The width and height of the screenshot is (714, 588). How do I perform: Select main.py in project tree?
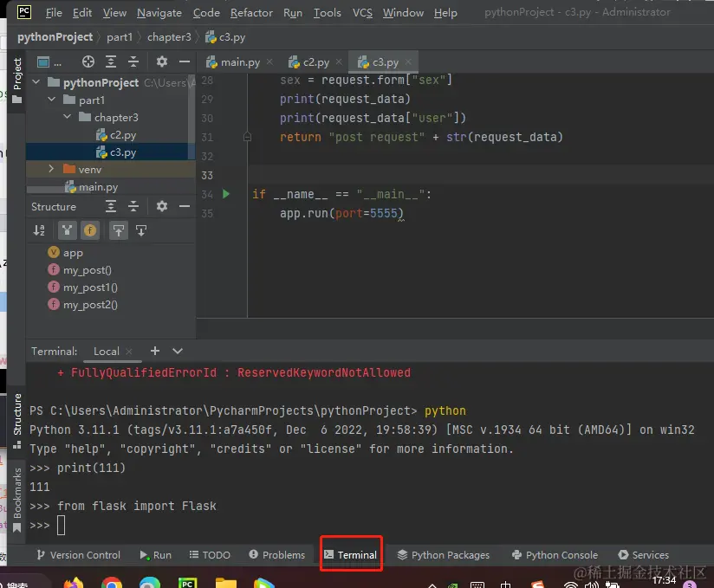91,186
